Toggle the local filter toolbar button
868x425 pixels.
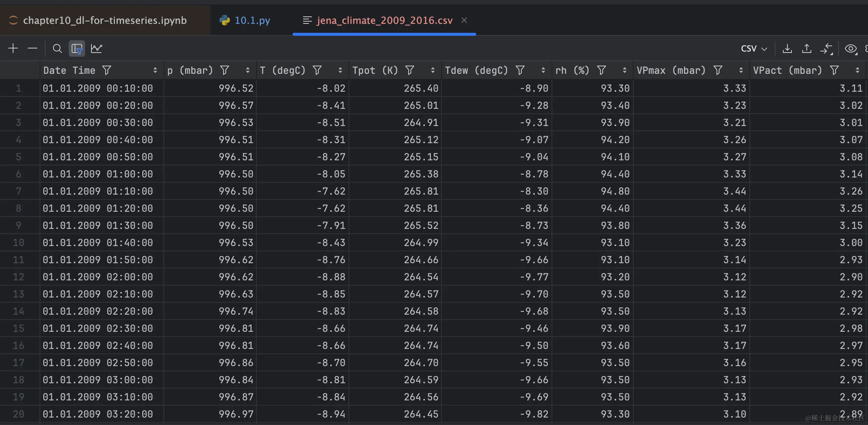[x=77, y=48]
